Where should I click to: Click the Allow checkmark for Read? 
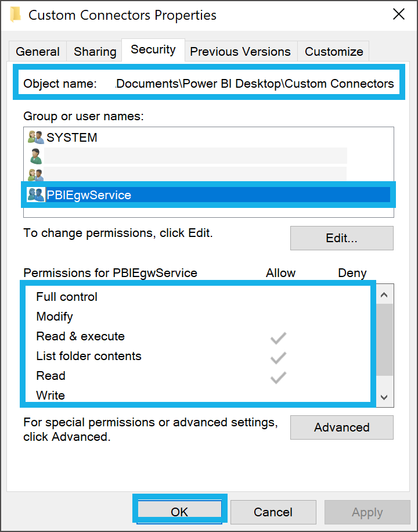(x=278, y=378)
